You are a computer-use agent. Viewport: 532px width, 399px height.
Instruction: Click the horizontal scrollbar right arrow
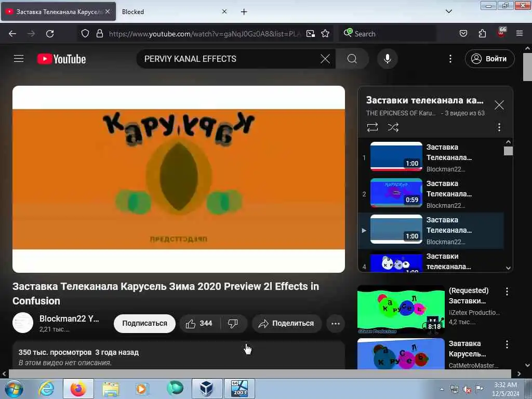coord(519,374)
